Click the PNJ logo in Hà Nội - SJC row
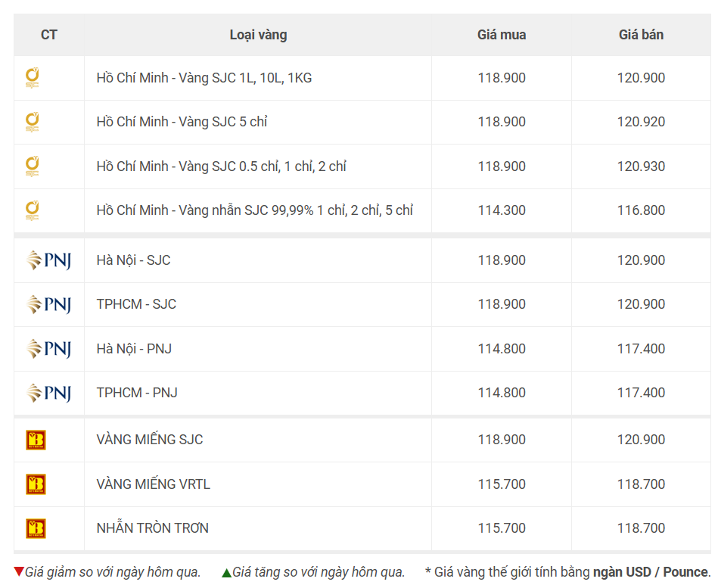The height and width of the screenshot is (588, 718). click(49, 260)
